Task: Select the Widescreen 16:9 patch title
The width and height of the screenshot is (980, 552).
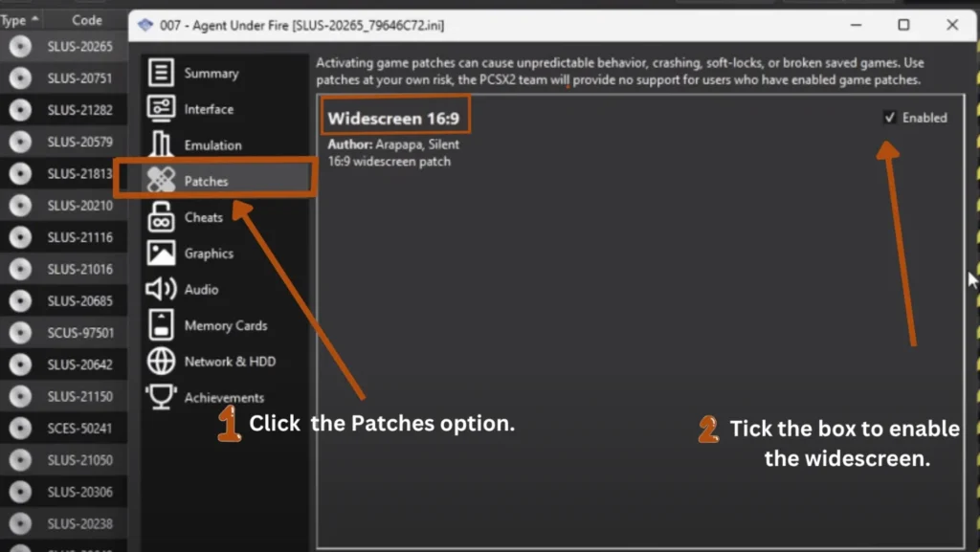Action: pyautogui.click(x=393, y=118)
